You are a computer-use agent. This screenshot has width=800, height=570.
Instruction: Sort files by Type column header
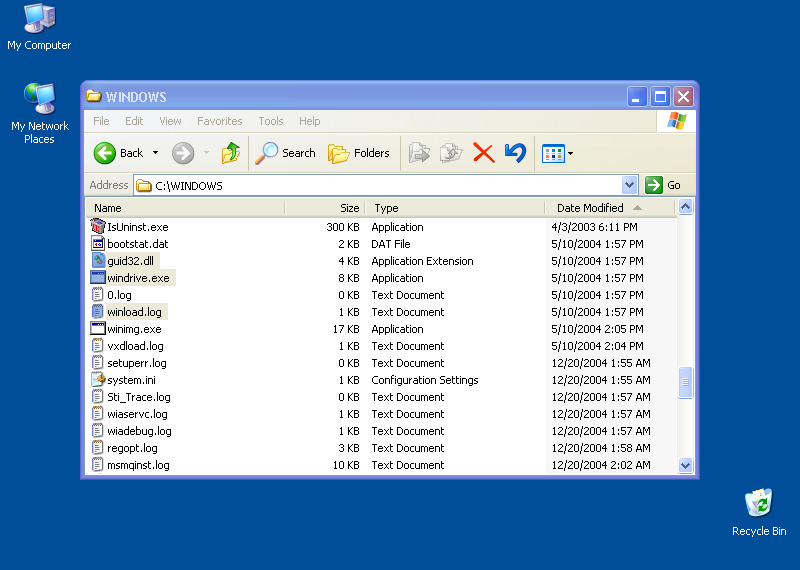coord(455,208)
